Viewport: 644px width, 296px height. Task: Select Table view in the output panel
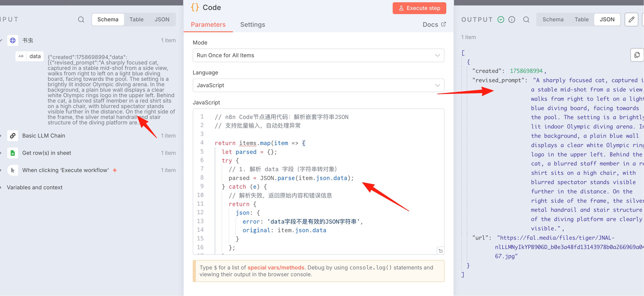point(582,20)
